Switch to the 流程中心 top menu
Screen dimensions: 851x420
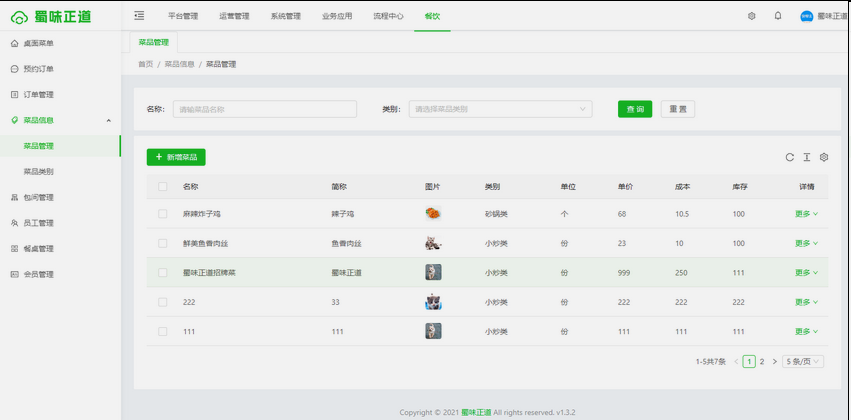click(x=388, y=16)
